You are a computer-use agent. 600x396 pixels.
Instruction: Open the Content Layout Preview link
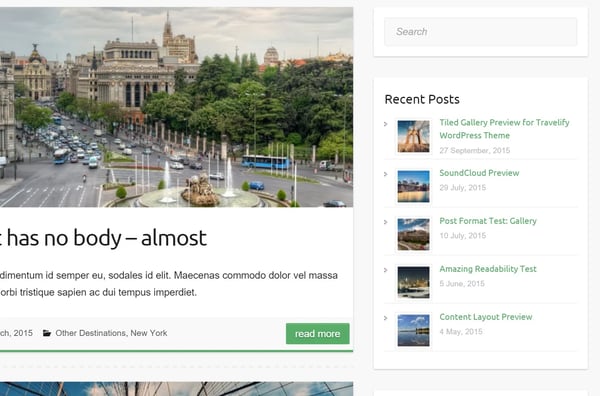pyautogui.click(x=486, y=317)
